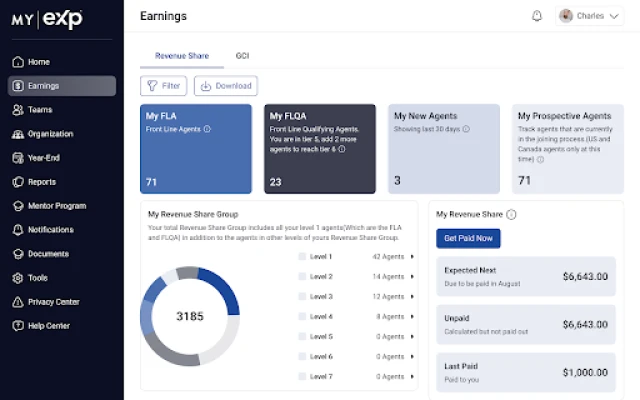640x400 pixels.
Task: Open the Mentor Program sidebar icon
Action: (x=18, y=206)
